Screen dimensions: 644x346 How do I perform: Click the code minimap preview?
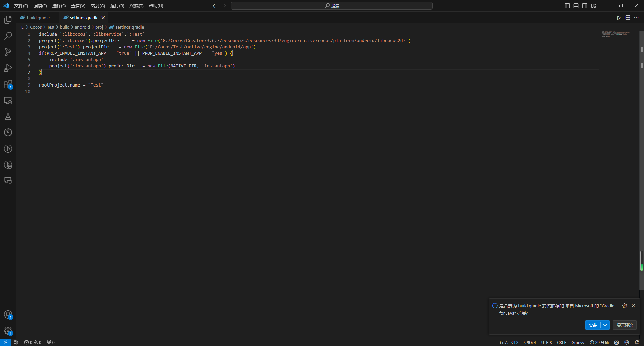pyautogui.click(x=620, y=34)
